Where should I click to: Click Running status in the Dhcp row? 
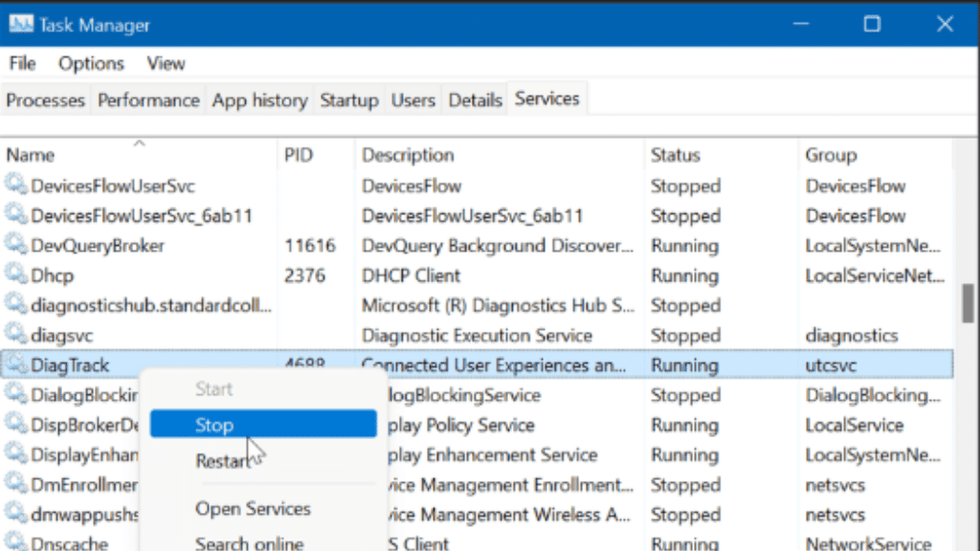(x=684, y=275)
